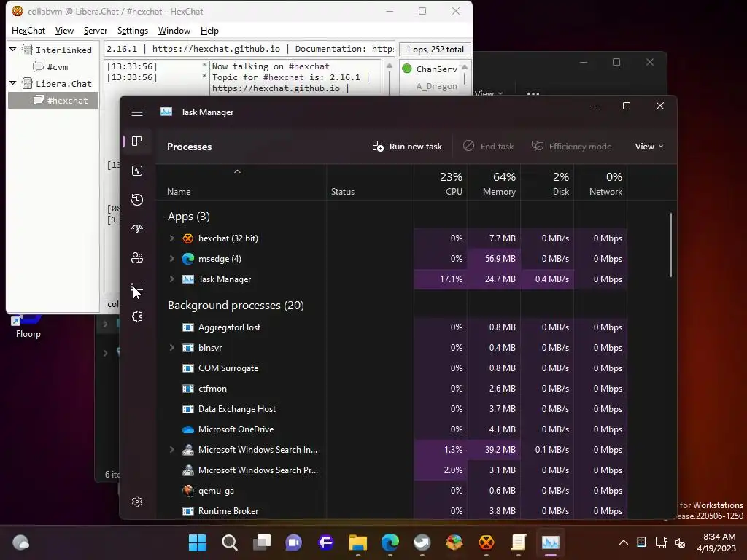
Task: Show hidden system tray icons chevron
Action: tap(623, 542)
